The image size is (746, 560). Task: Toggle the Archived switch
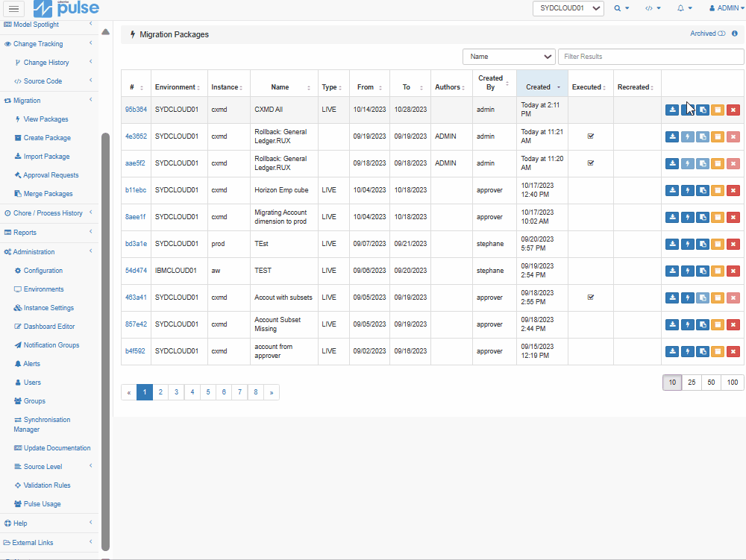point(721,34)
